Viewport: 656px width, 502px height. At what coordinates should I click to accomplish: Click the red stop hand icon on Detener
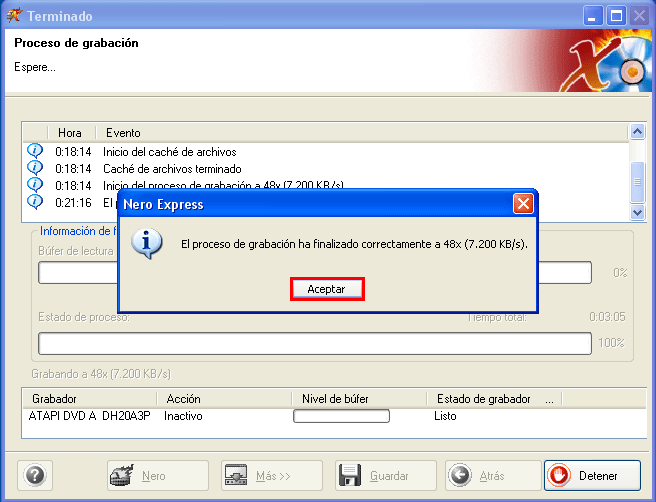[x=559, y=475]
